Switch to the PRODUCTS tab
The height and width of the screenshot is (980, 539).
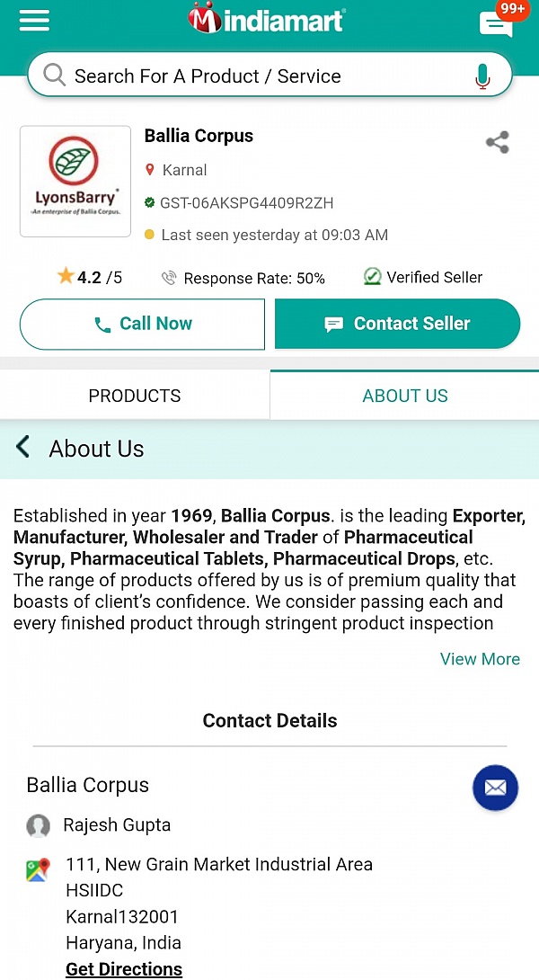pyautogui.click(x=134, y=395)
